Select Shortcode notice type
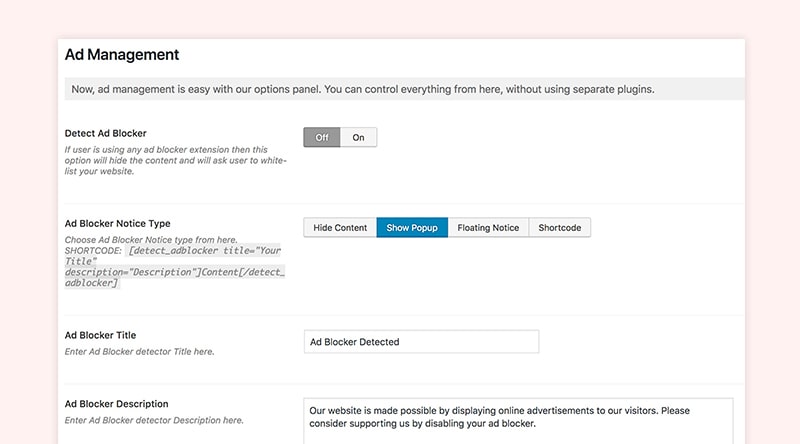 tap(560, 228)
